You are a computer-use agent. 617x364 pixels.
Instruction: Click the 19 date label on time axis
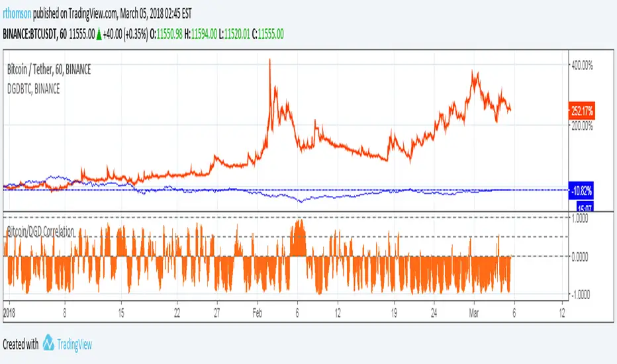(x=394, y=313)
